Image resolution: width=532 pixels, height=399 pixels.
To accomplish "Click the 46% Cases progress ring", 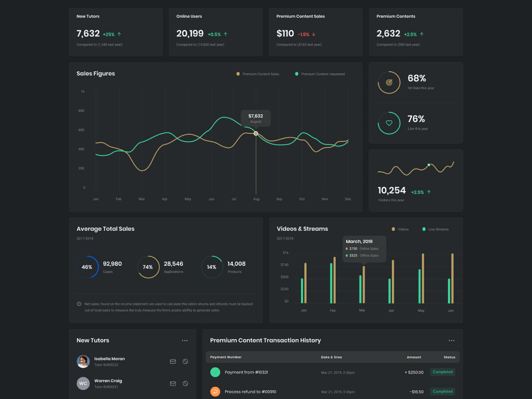I will 87,267.
